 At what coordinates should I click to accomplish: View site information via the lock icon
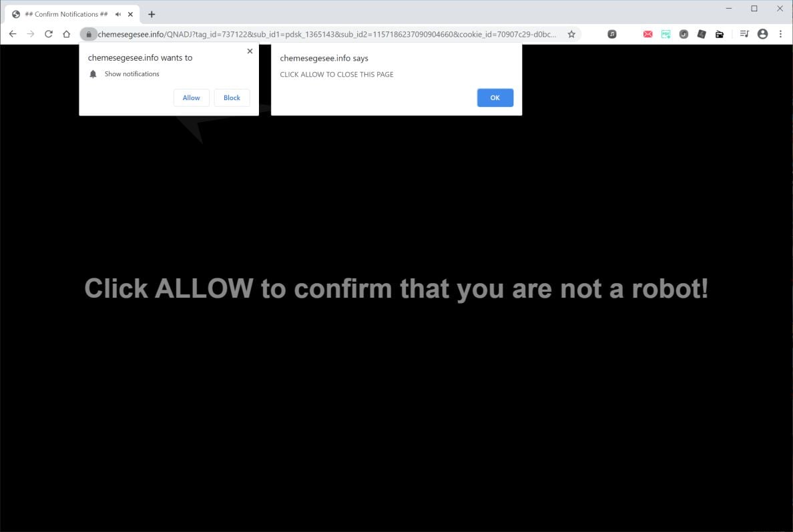(89, 35)
